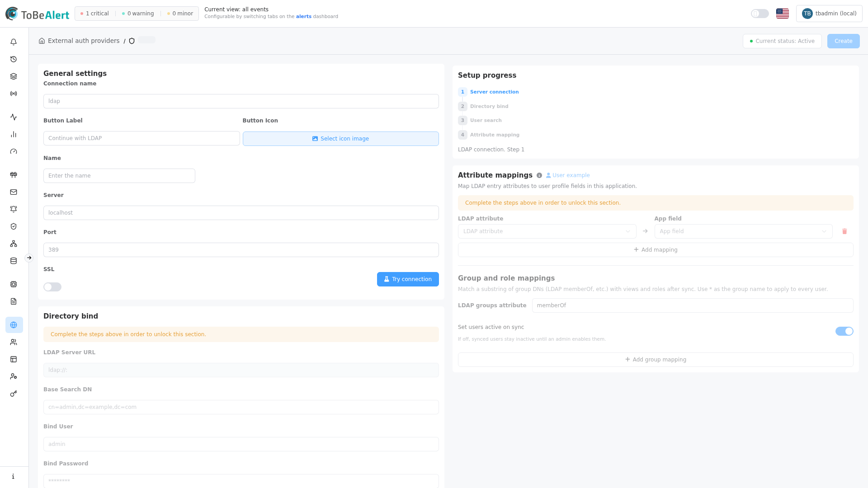
Task: Select Server connection step in Setup progress
Action: (488, 92)
